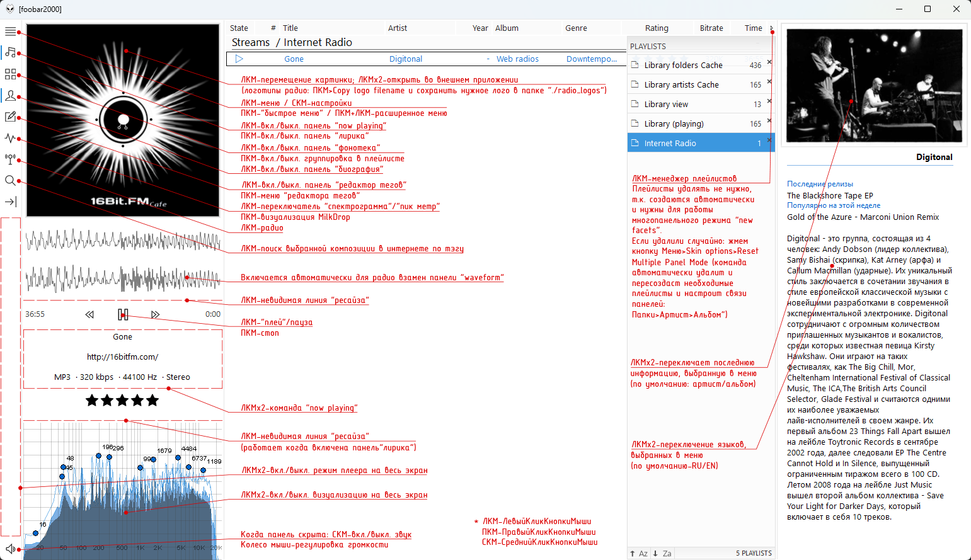The height and width of the screenshot is (560, 971).
Task: Skip to the next track
Action: (x=155, y=314)
